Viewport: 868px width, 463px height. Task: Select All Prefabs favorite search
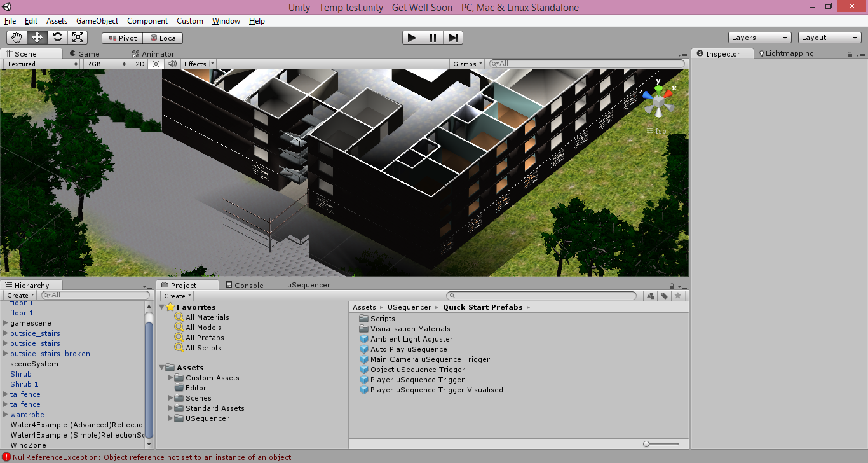tap(205, 338)
